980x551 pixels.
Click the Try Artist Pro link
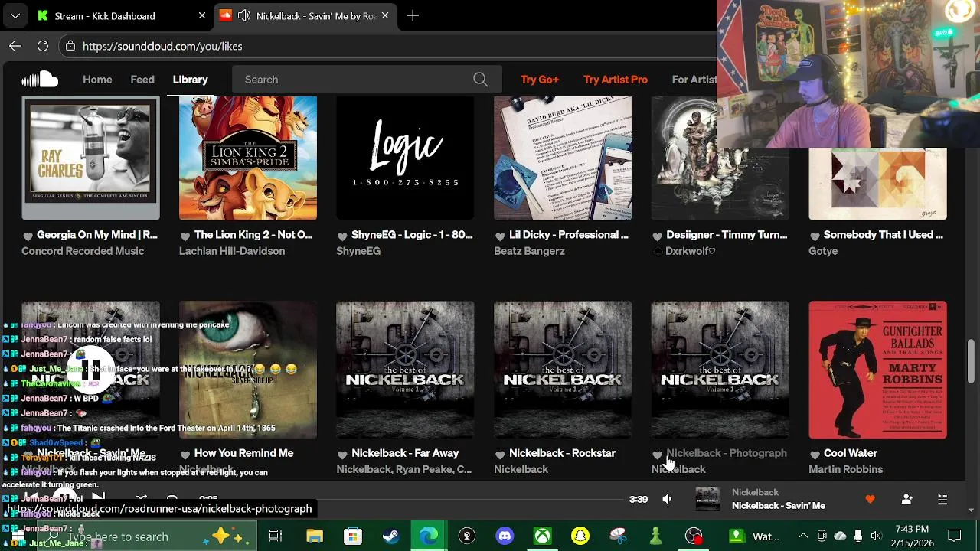[x=616, y=80]
